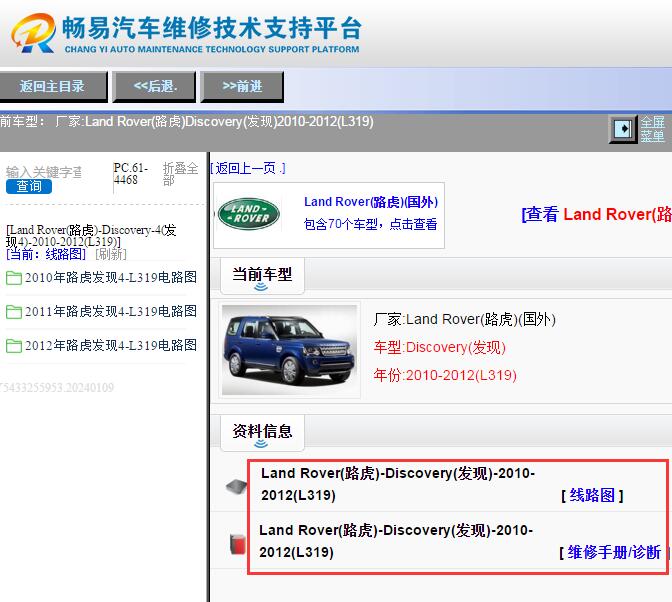Open the 维修手册/诊断 link

point(614,553)
